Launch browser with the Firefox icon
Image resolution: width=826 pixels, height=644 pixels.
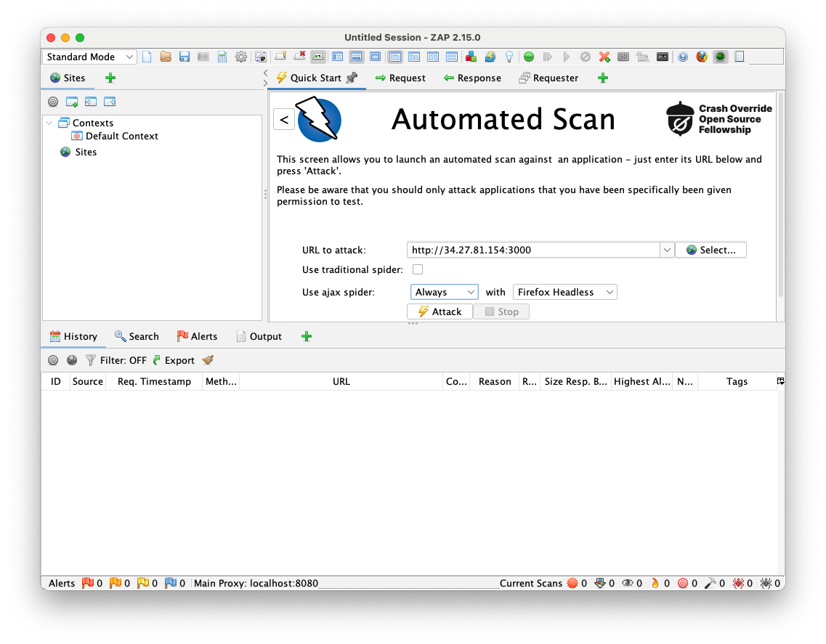[x=702, y=57]
